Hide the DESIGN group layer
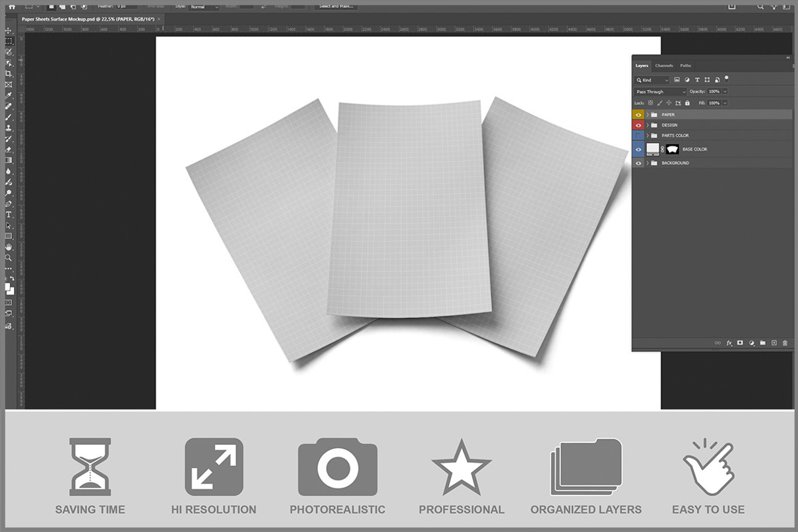The height and width of the screenshot is (532, 798). 638,125
